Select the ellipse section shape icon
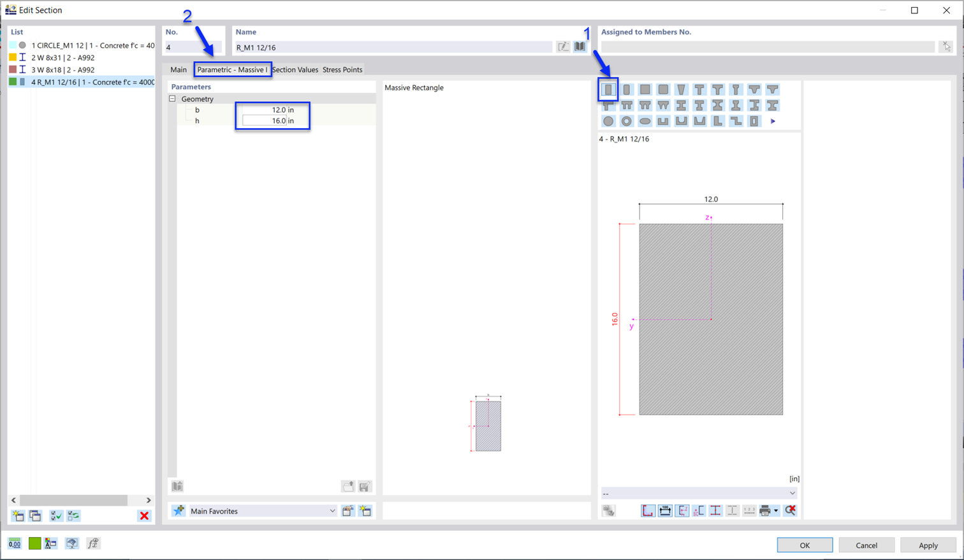This screenshot has height=560, width=964. [645, 121]
